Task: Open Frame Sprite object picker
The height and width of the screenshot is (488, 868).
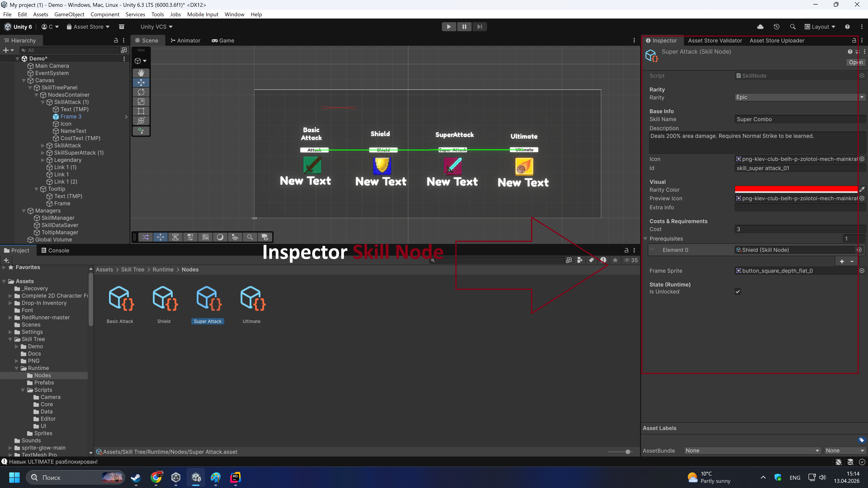Action: pyautogui.click(x=862, y=271)
